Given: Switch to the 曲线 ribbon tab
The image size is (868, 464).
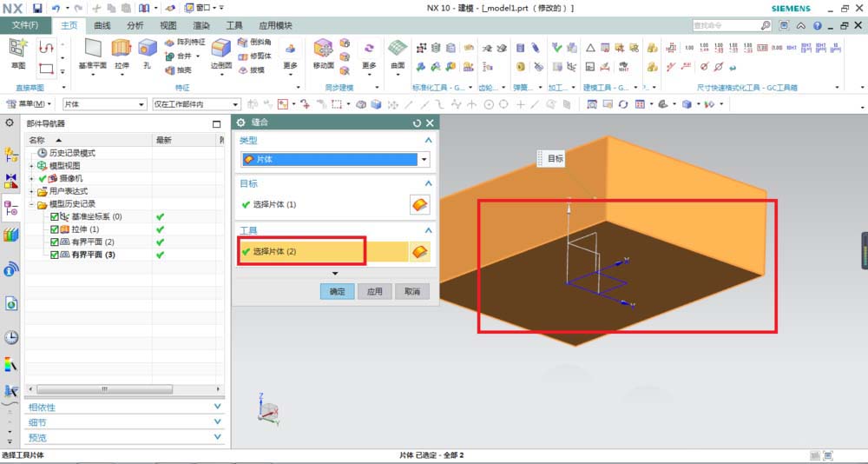Looking at the screenshot, I should point(102,25).
